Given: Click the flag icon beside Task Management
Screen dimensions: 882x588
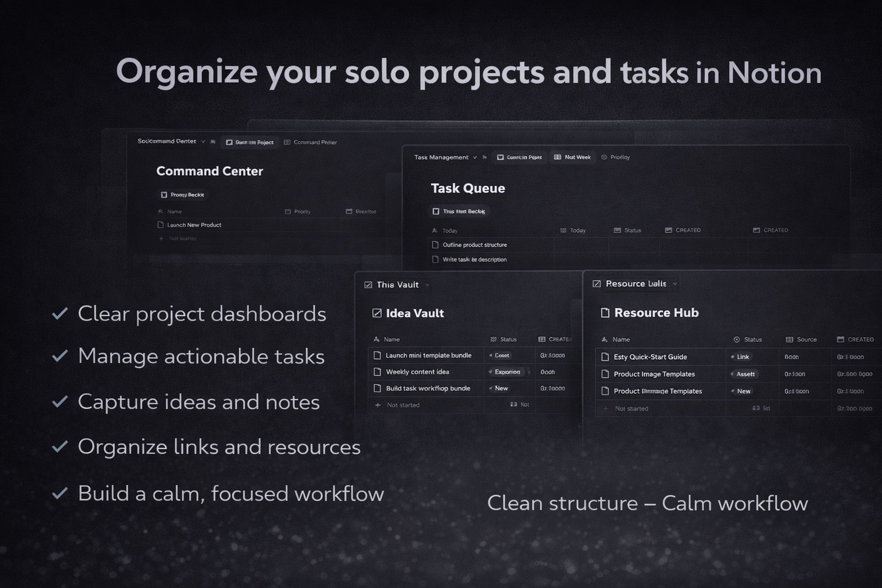Looking at the screenshot, I should (485, 158).
